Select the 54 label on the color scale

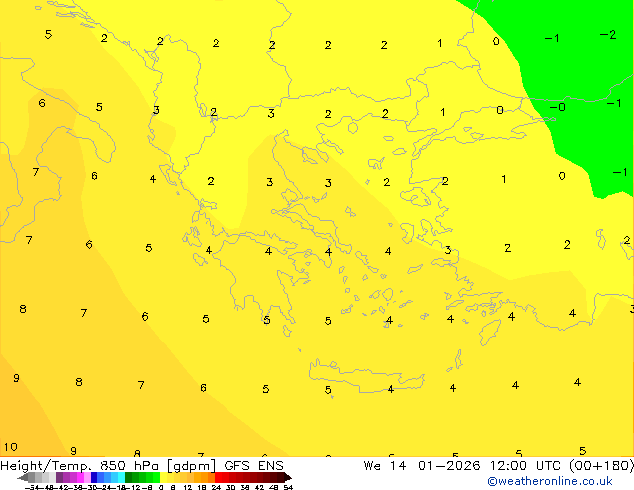(288, 487)
